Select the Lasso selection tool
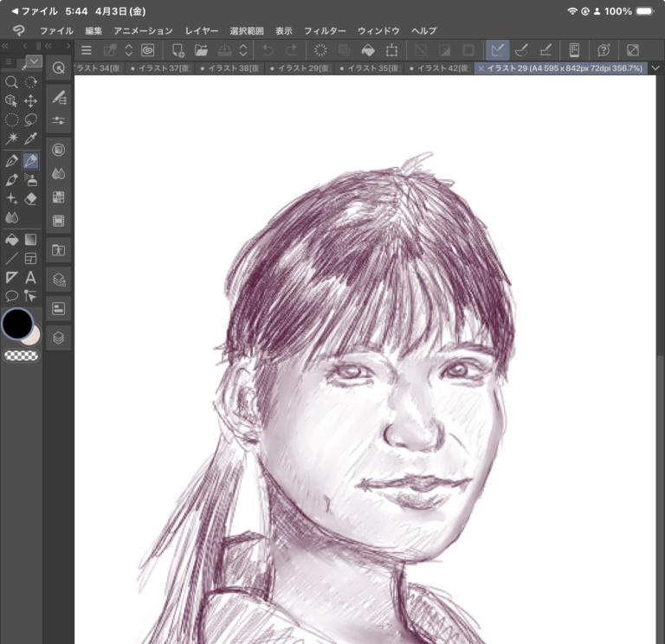The width and height of the screenshot is (665, 644). coord(31,119)
